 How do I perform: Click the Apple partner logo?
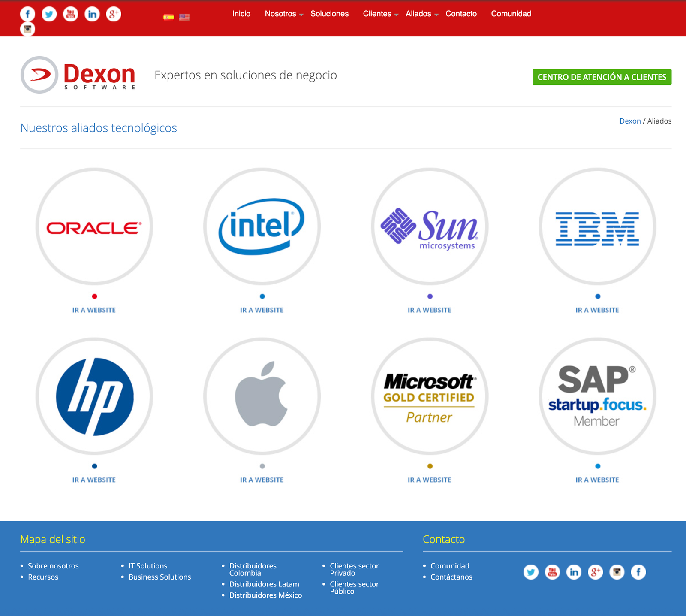(262, 396)
